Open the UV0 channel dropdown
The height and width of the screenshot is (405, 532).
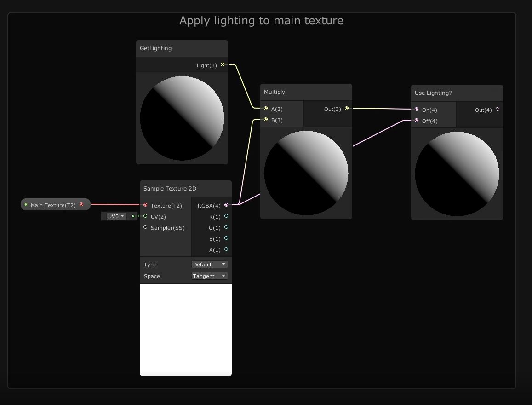pyautogui.click(x=116, y=216)
